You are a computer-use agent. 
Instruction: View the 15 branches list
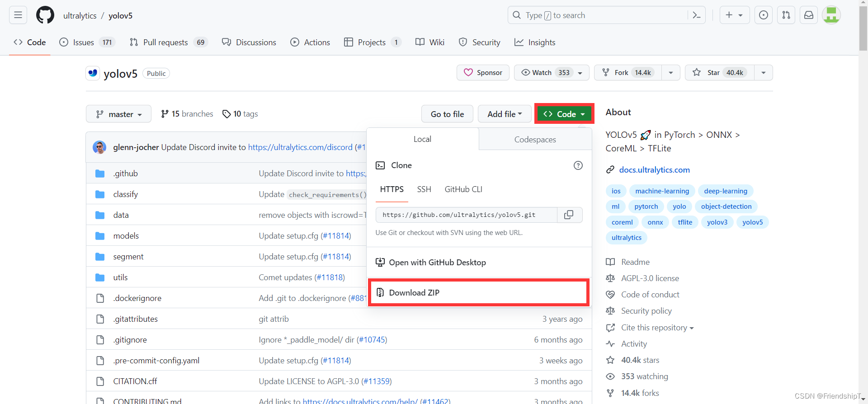187,114
